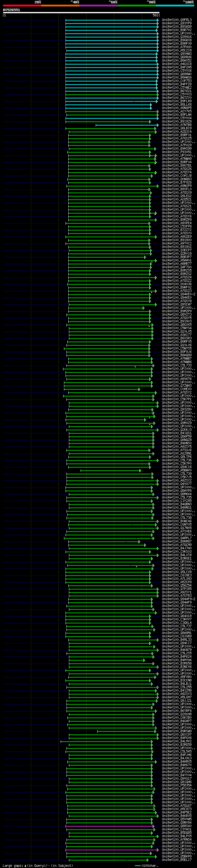This screenshot has width=197, height=868.
Task: Click the orange ~40% identity color segment
Action: tap(60, 6)
